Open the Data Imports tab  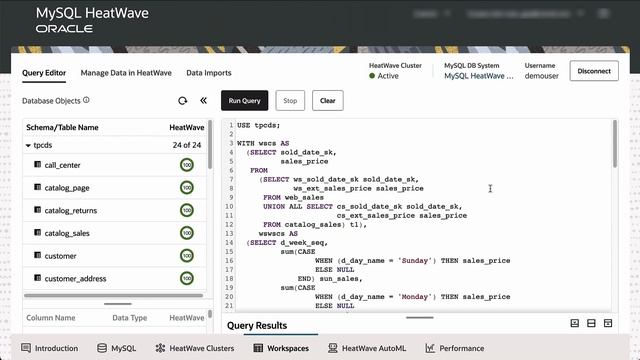[x=209, y=73]
